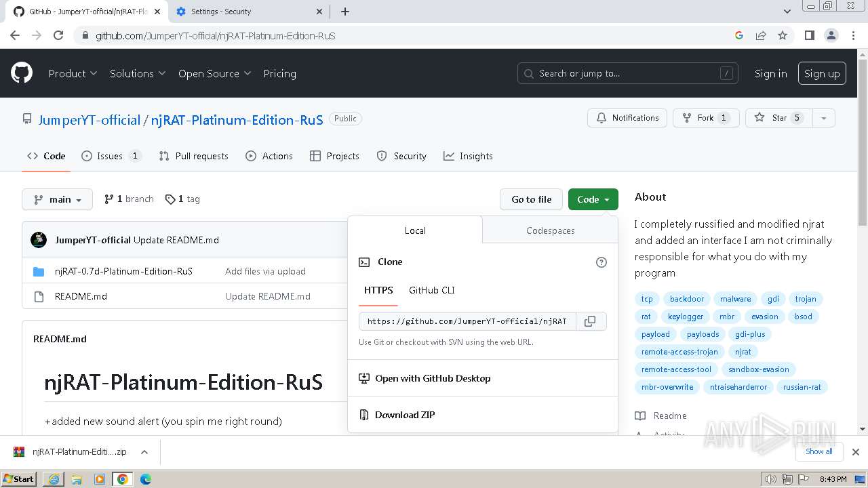This screenshot has width=868, height=488.
Task: Focus the Search or jump to field
Action: click(x=628, y=73)
